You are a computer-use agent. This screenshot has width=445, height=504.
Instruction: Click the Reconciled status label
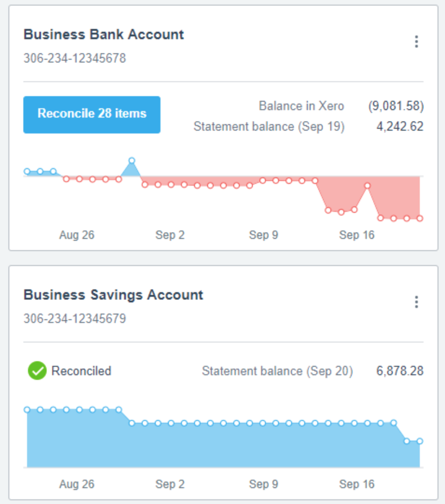click(82, 371)
